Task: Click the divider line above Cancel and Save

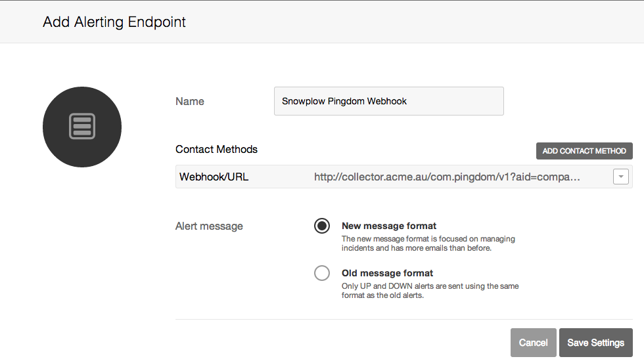Action: (403, 319)
